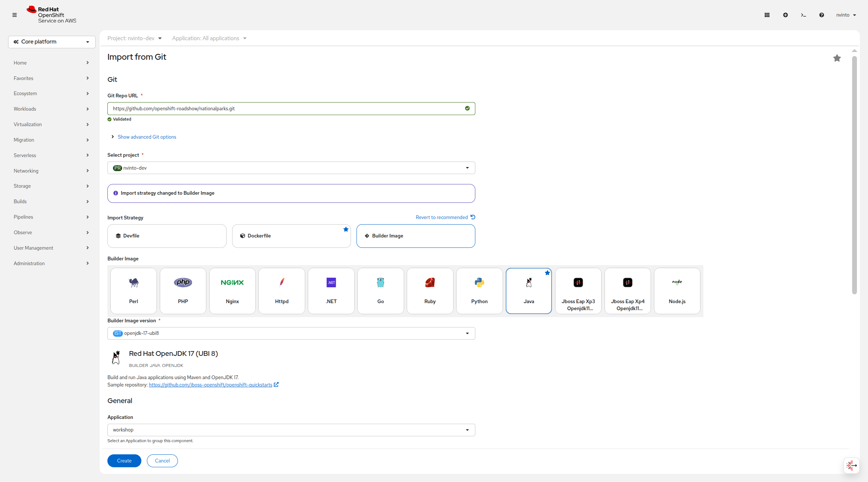Expand the Administration navigation section
The width and height of the screenshot is (868, 482).
pyautogui.click(x=51, y=263)
